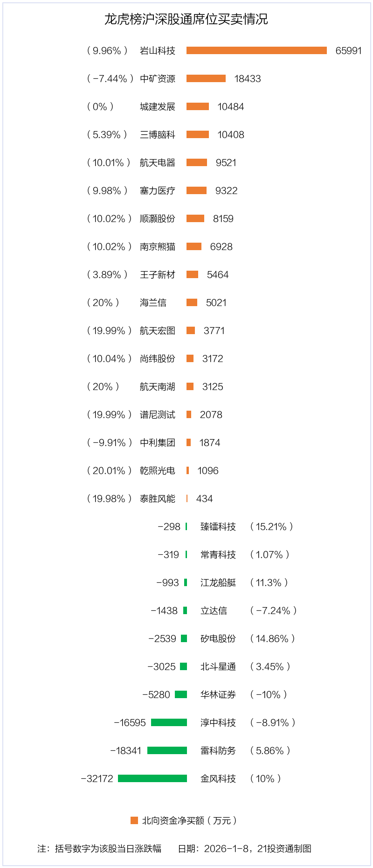The width and height of the screenshot is (373, 868).
Task: Click the chart title 龙虎榜沪深股通席位买卖情况
Action: click(186, 19)
